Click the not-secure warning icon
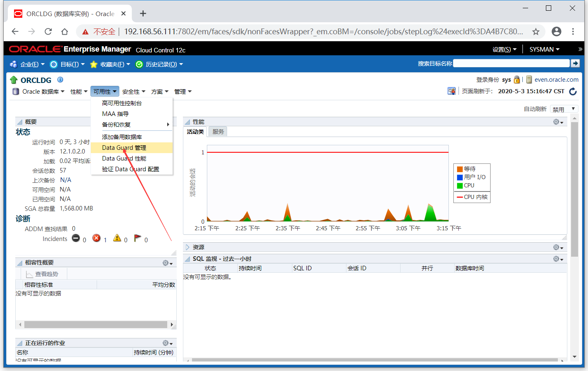 click(x=85, y=32)
